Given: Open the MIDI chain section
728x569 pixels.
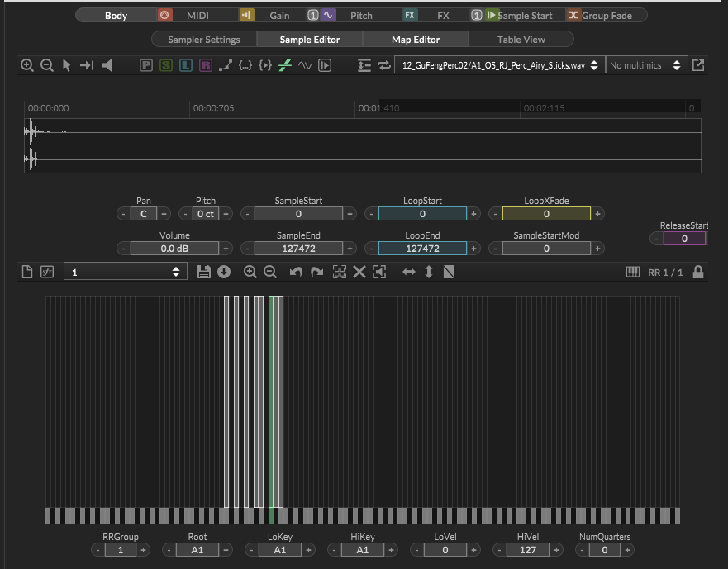Looking at the screenshot, I should 197,16.
